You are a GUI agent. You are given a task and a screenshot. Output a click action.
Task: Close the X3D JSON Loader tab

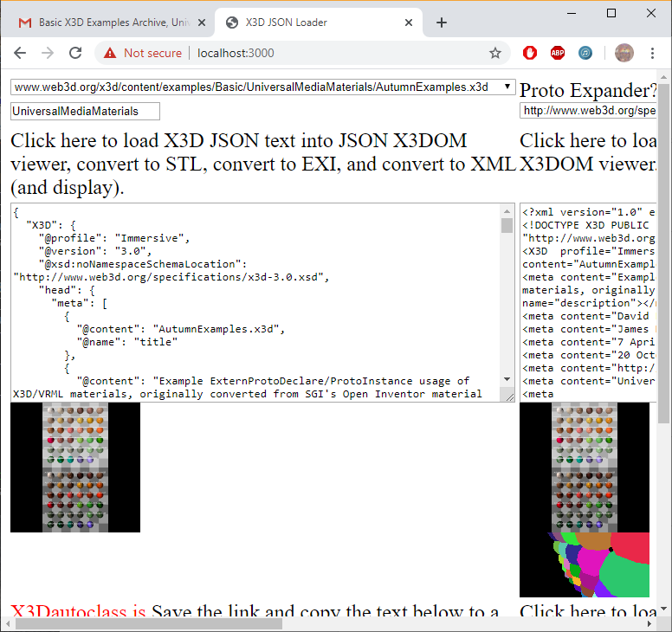(x=406, y=23)
